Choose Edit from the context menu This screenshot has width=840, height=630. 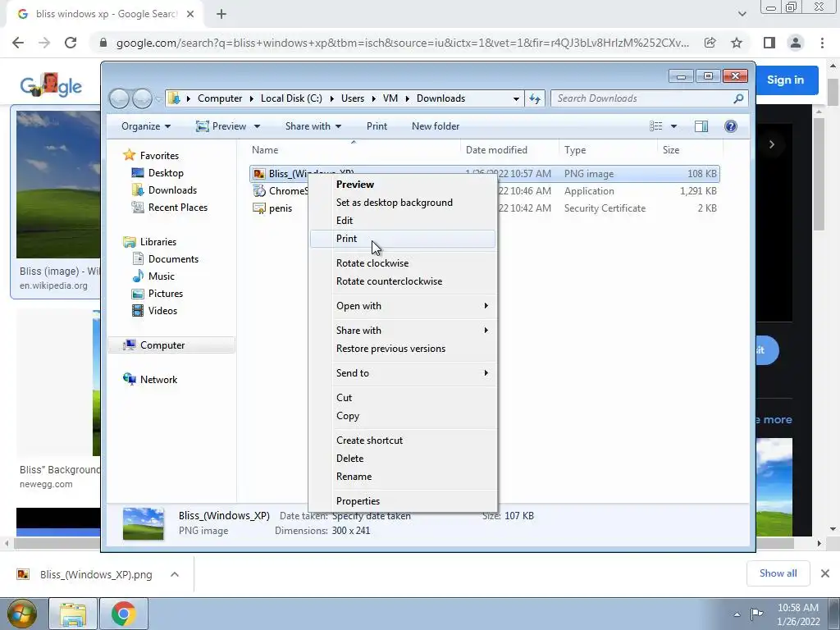point(403,221)
